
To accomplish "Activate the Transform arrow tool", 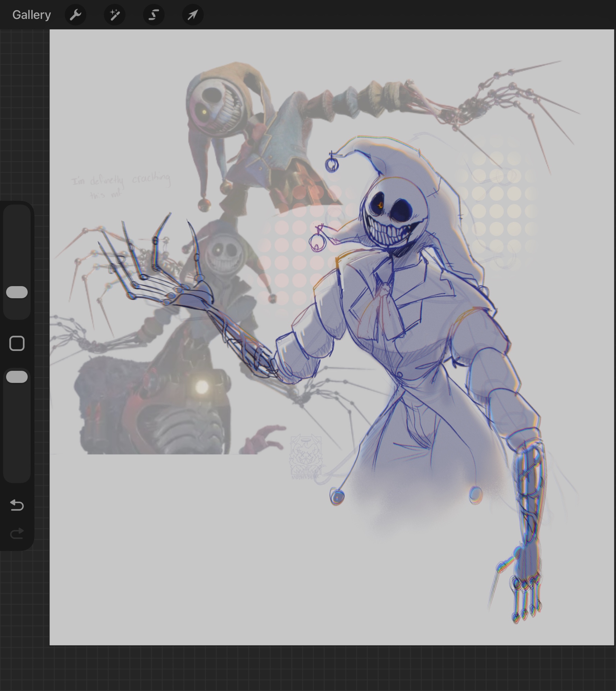I will [193, 15].
